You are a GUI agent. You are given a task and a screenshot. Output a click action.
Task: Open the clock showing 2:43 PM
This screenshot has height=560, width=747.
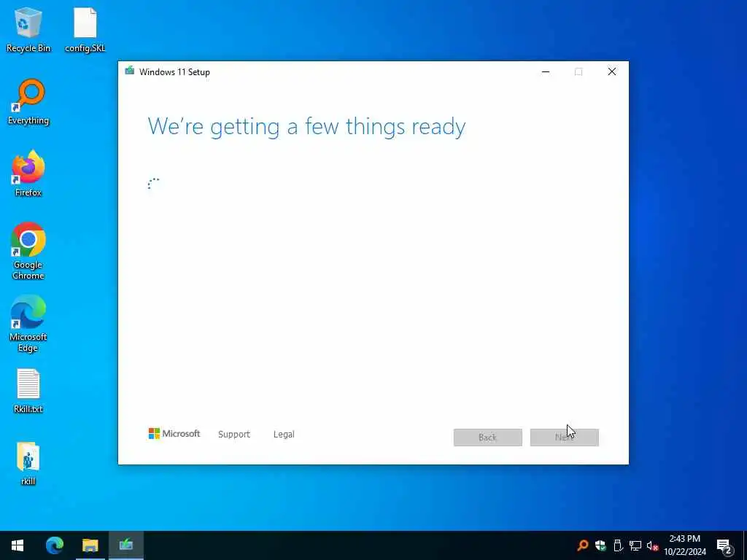(x=685, y=545)
